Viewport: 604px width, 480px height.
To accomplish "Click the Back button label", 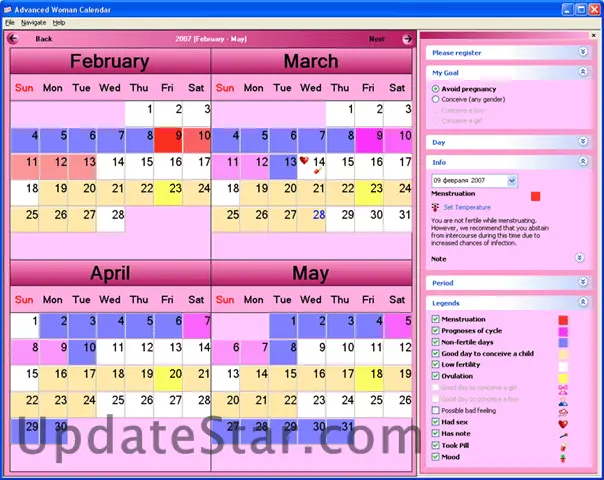I will click(x=44, y=39).
